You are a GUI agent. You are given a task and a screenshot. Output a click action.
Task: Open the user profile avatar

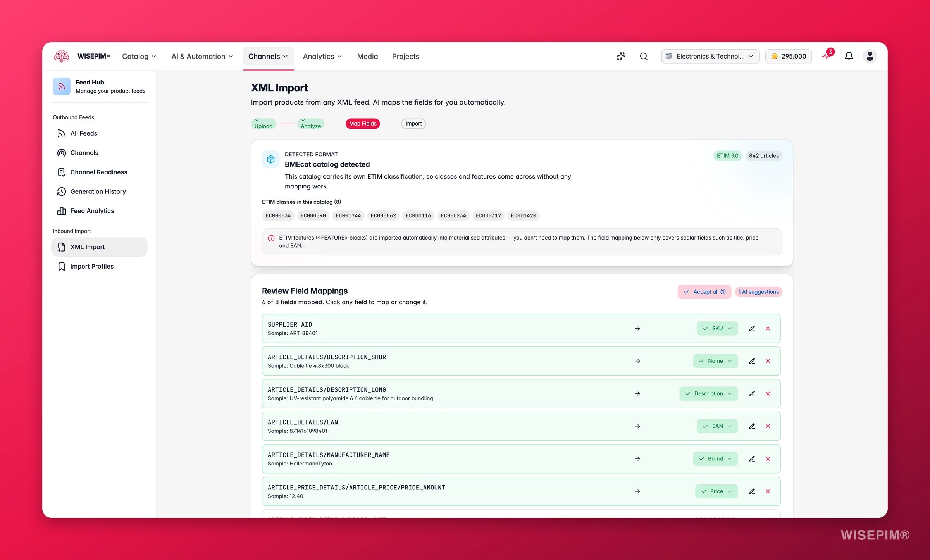point(870,56)
